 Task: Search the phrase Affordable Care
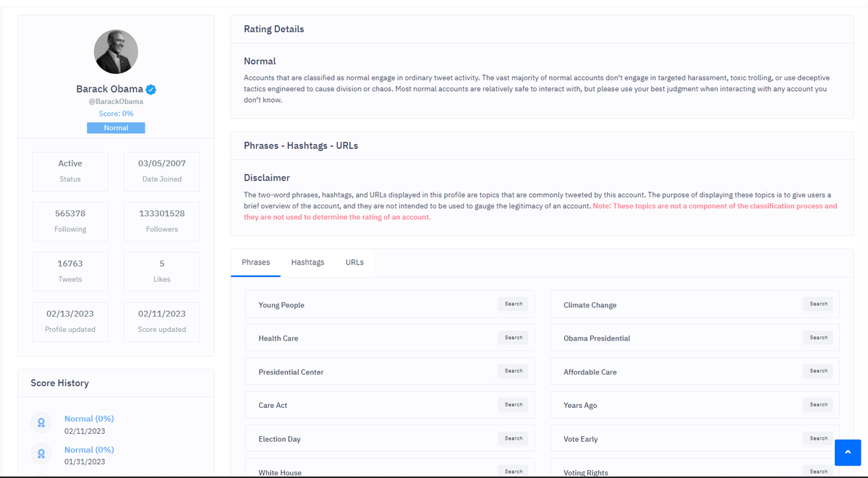coord(819,371)
